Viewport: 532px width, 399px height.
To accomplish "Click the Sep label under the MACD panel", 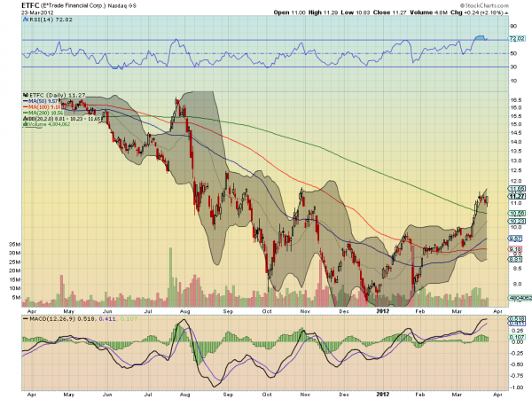I will click(228, 395).
